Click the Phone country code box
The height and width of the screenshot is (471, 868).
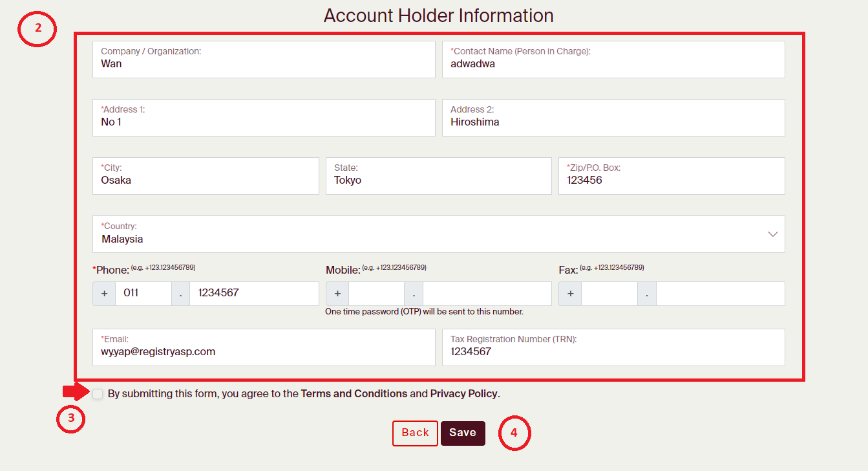(143, 293)
